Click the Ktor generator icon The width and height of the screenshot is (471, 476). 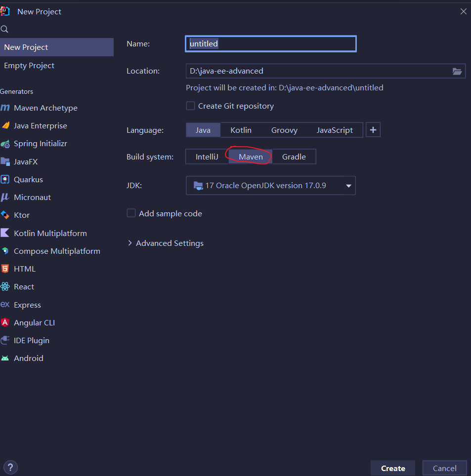pos(5,215)
